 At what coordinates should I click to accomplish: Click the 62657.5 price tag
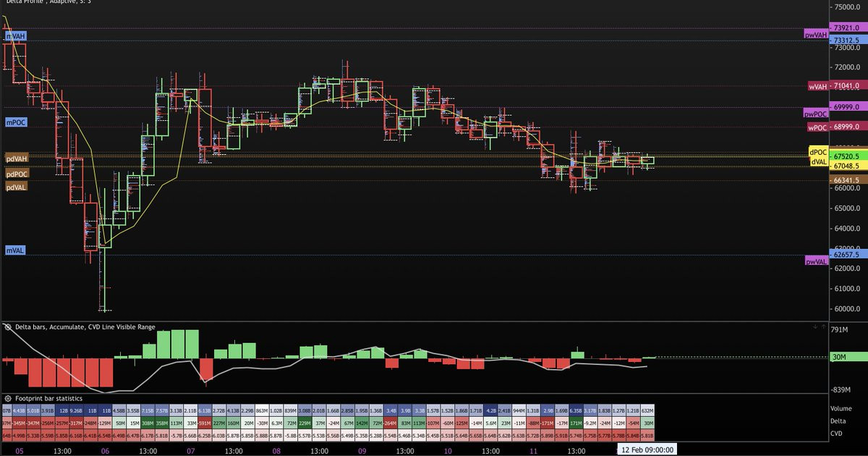click(847, 254)
